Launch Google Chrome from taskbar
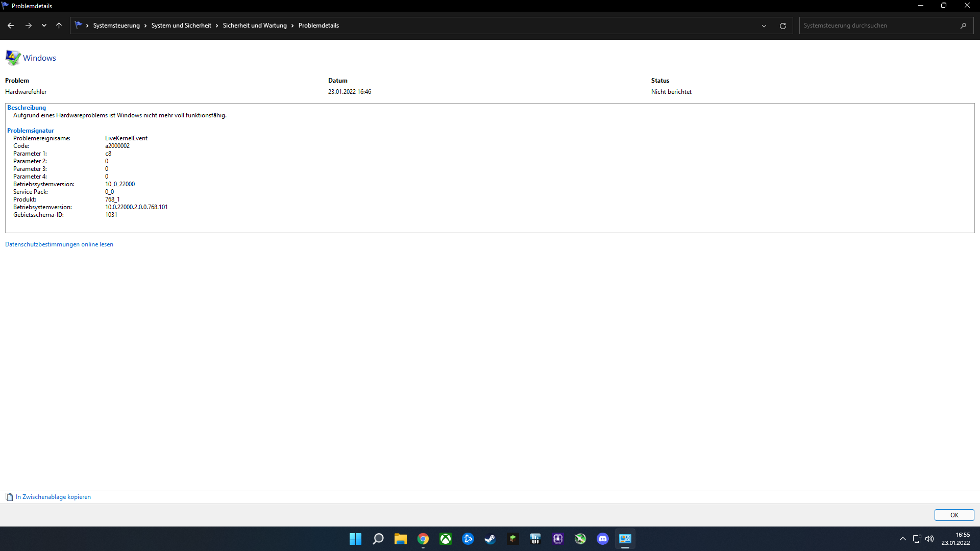Image resolution: width=980 pixels, height=551 pixels. point(423,539)
